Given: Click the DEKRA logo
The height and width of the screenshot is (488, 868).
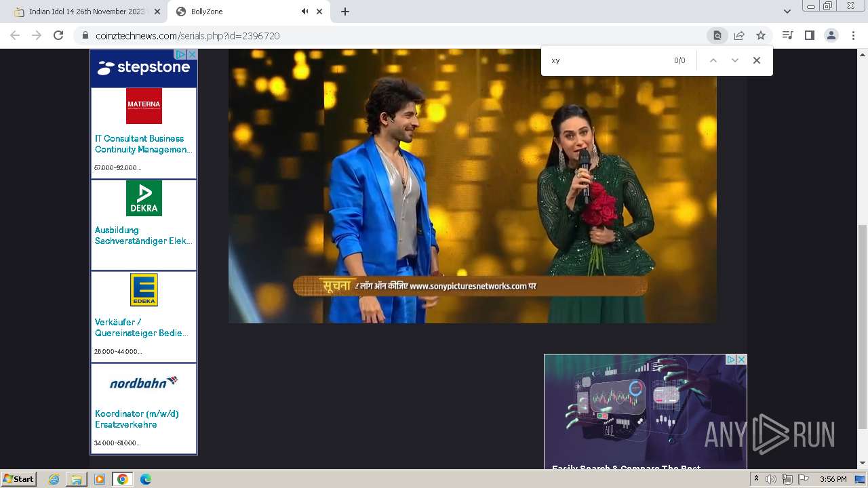Looking at the screenshot, I should pos(144,198).
